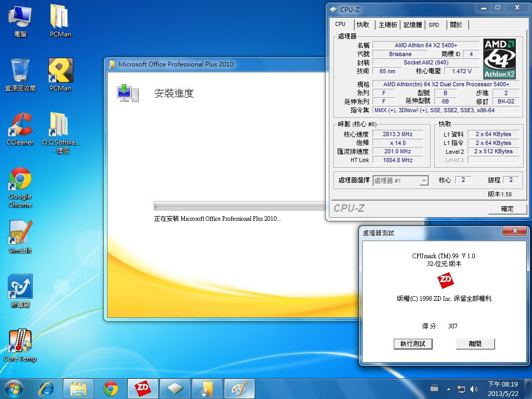
Task: Click the 執行測試 button in CPUmark
Action: pos(413,344)
